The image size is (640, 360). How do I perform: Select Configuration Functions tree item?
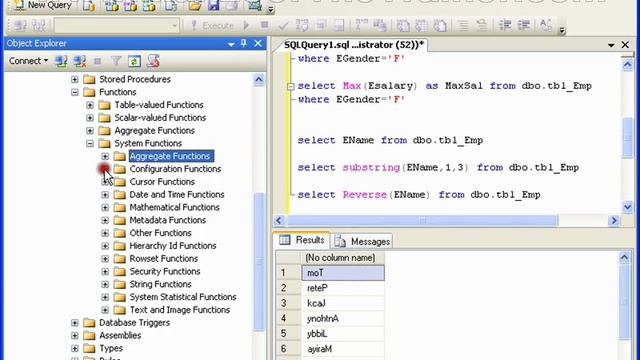(x=175, y=169)
